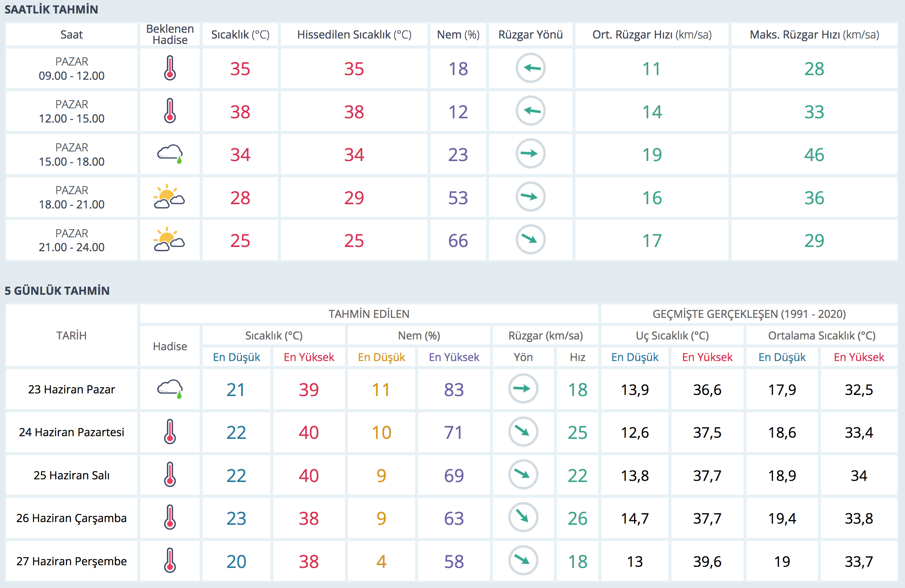Click wind direction icon for 26 Haziran Çarşamba

pos(523,517)
